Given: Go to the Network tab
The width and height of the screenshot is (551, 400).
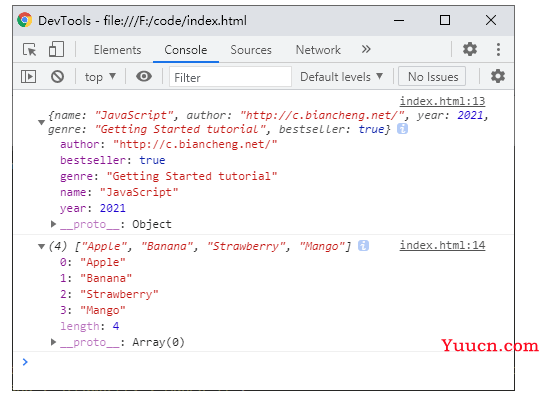Looking at the screenshot, I should tap(318, 50).
